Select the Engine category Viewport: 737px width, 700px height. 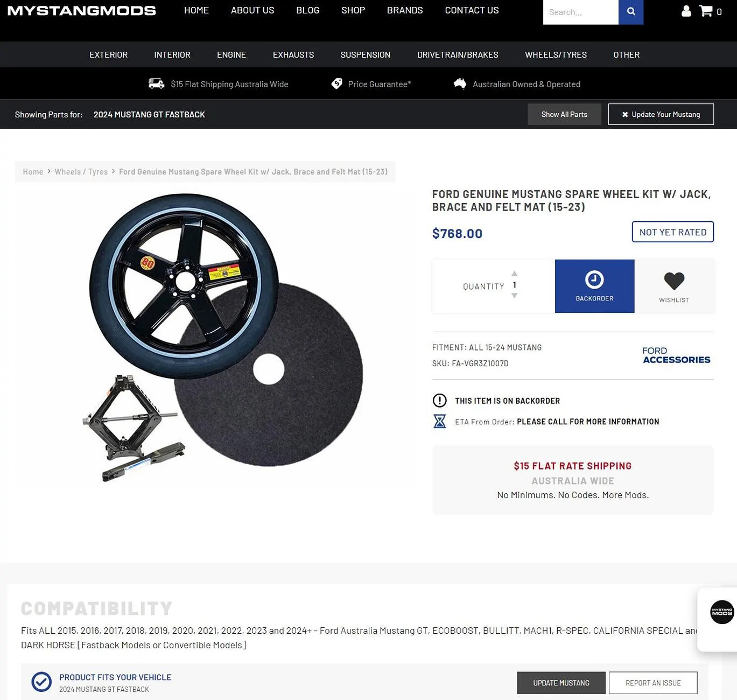(x=231, y=54)
